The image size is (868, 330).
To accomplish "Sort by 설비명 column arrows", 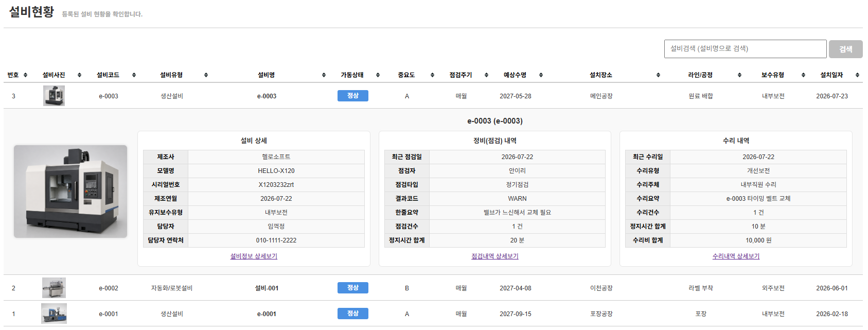I will (x=324, y=75).
